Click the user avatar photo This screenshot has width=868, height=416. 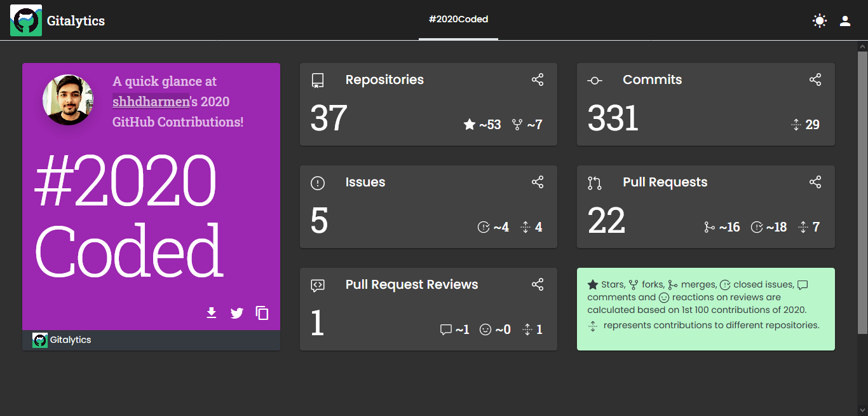(68, 100)
